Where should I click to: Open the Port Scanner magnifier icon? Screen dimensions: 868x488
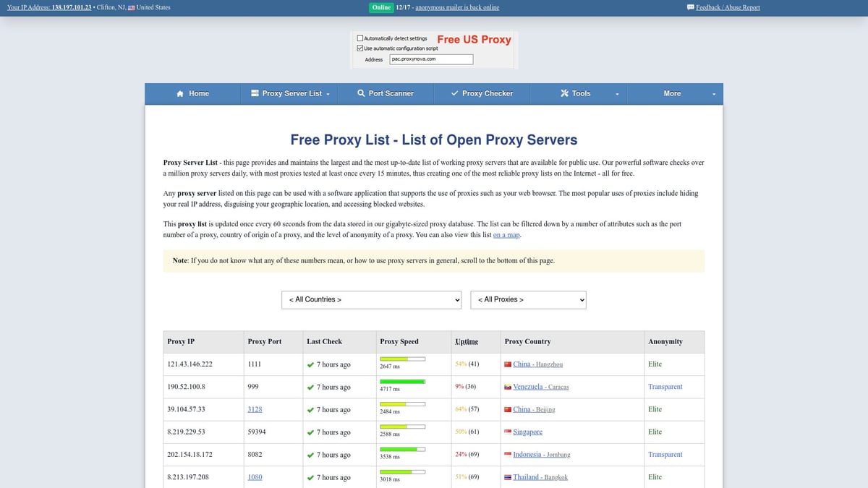(x=360, y=93)
